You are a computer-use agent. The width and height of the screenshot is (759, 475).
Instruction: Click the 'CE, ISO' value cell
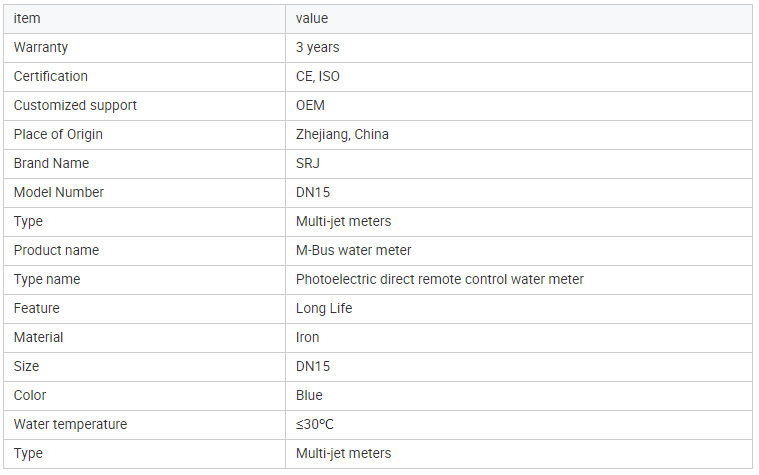(x=318, y=76)
